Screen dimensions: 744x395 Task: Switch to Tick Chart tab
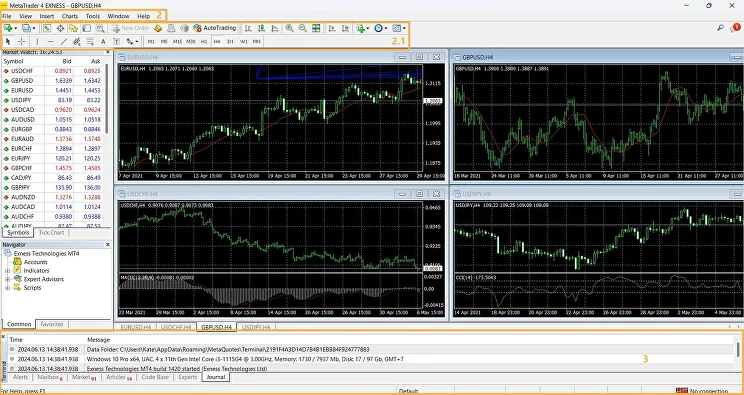click(51, 233)
